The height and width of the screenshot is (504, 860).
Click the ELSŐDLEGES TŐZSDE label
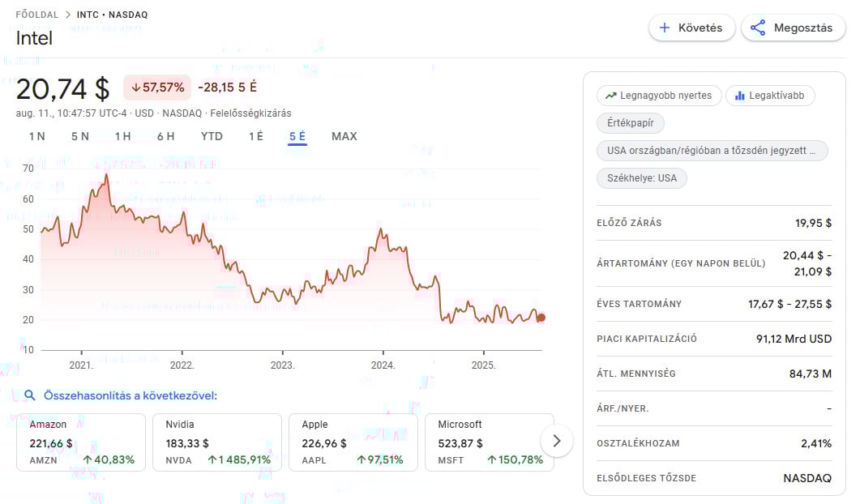pyautogui.click(x=647, y=478)
